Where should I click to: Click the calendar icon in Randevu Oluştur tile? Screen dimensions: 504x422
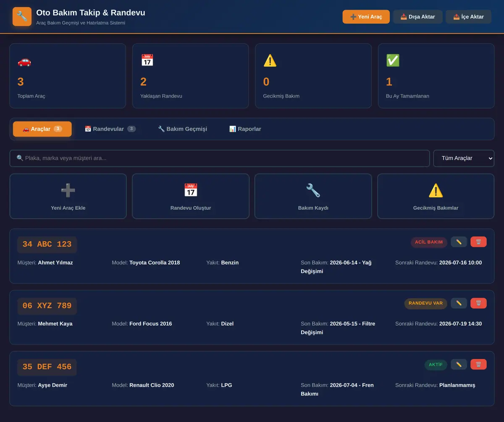[x=191, y=190]
